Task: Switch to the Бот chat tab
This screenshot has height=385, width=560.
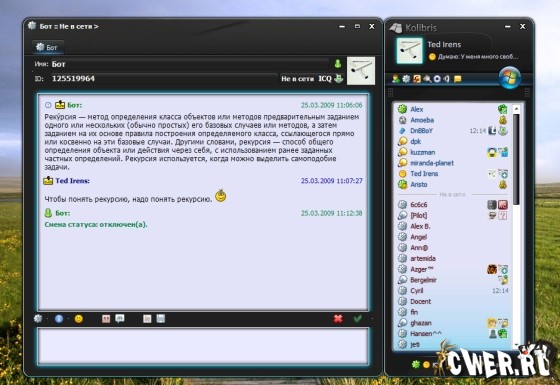Action: click(48, 48)
